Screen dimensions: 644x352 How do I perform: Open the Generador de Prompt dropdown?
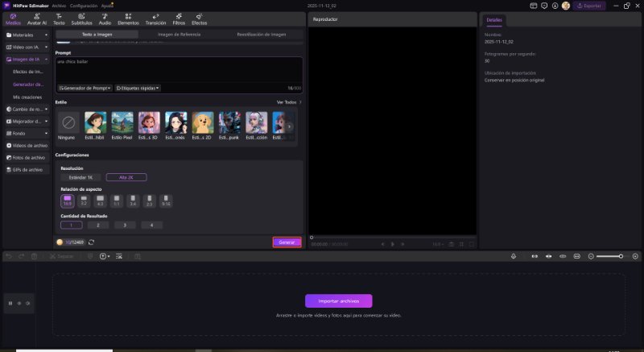click(x=85, y=88)
